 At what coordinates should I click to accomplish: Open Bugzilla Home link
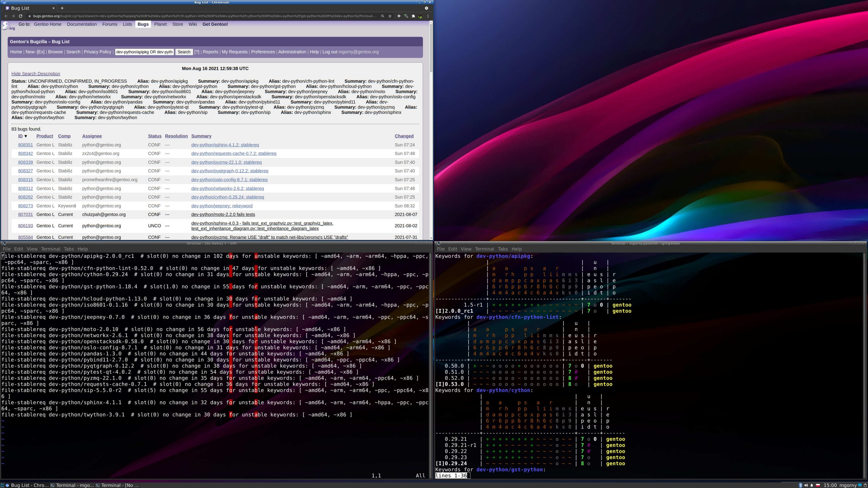16,52
